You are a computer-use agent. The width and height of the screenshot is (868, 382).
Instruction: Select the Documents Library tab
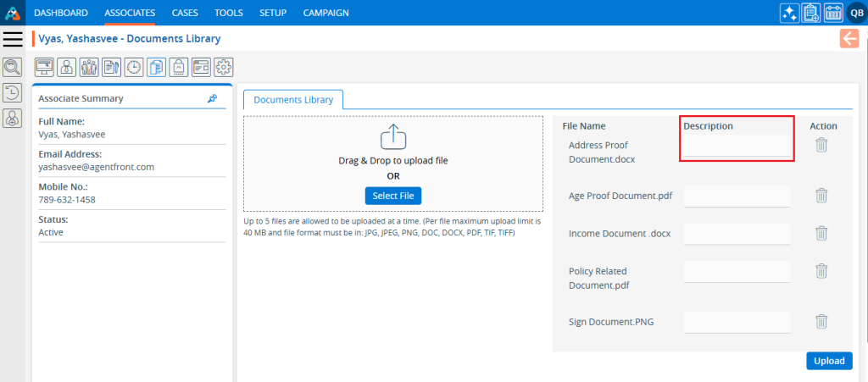click(293, 100)
